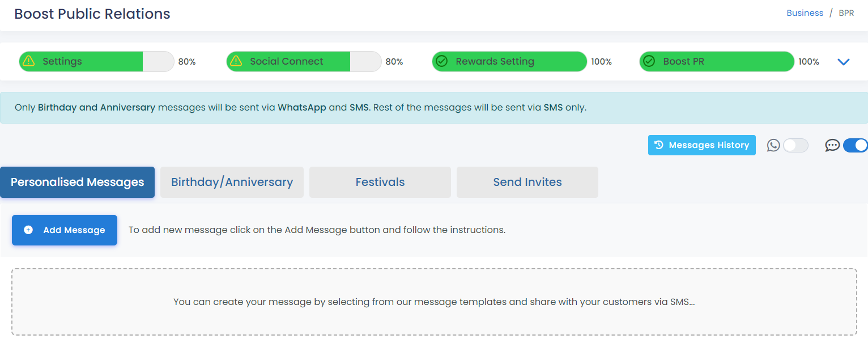Click the Settings 80% progress bar
This screenshot has width=868, height=356.
click(96, 61)
